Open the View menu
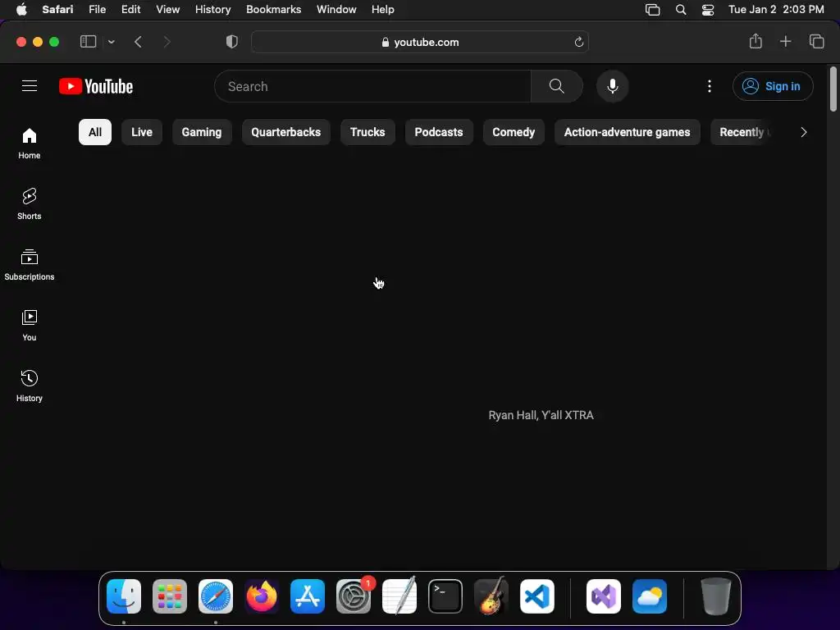Image resolution: width=840 pixels, height=630 pixels. [x=167, y=10]
